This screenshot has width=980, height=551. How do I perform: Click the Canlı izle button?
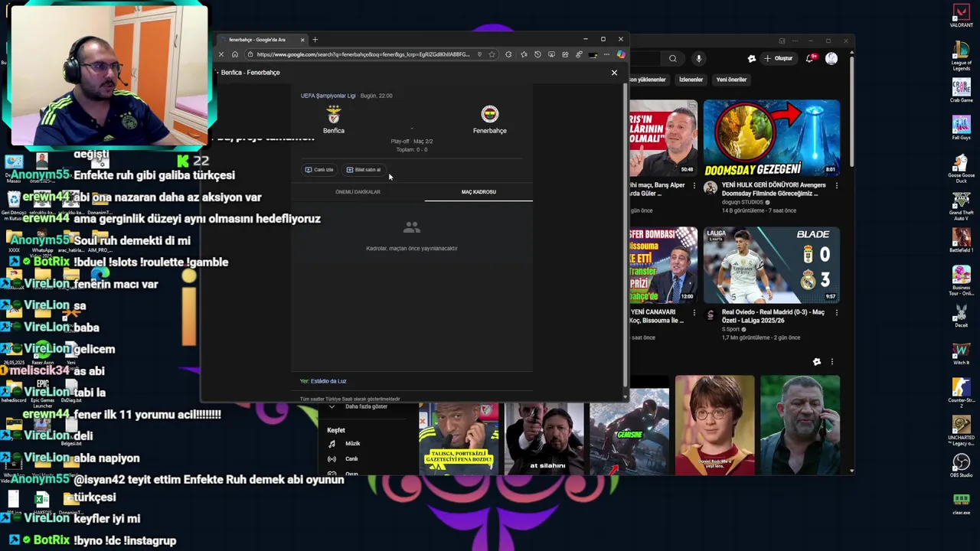tap(319, 170)
